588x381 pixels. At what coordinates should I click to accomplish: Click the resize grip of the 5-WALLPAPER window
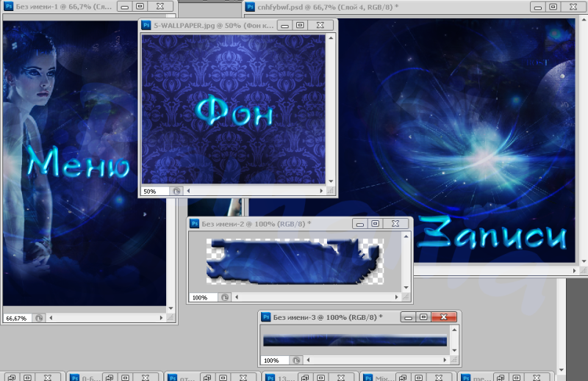(x=331, y=191)
